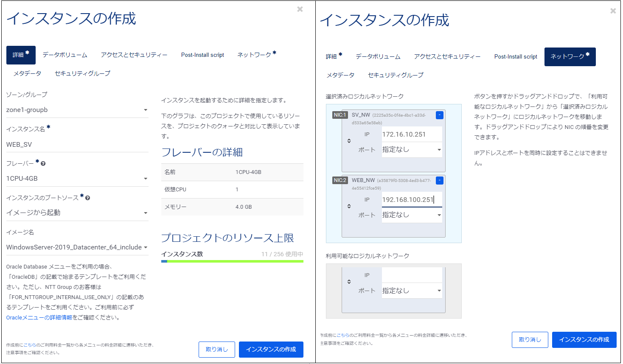
Task: Select データボリューム tab in right dialog
Action: point(378,56)
